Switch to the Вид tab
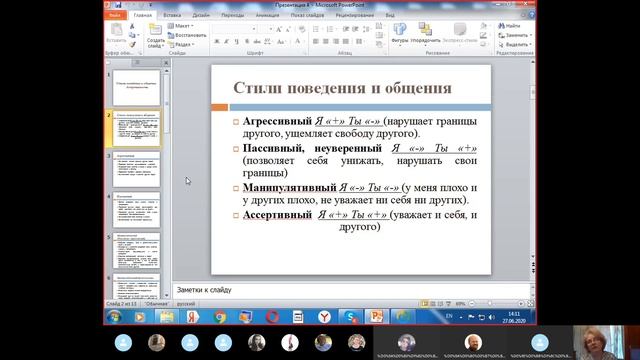640x360 pixels. tap(390, 15)
